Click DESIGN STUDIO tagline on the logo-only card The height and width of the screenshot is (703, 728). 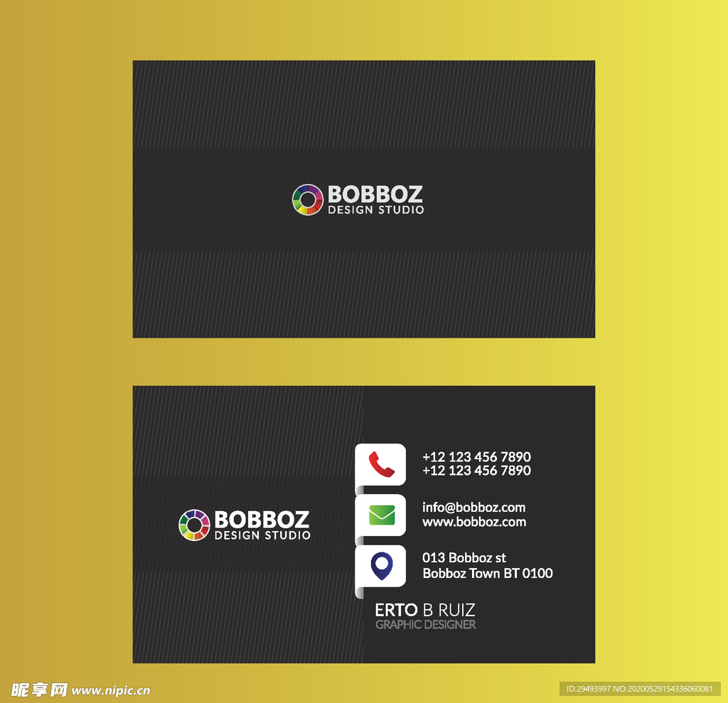[x=375, y=210]
